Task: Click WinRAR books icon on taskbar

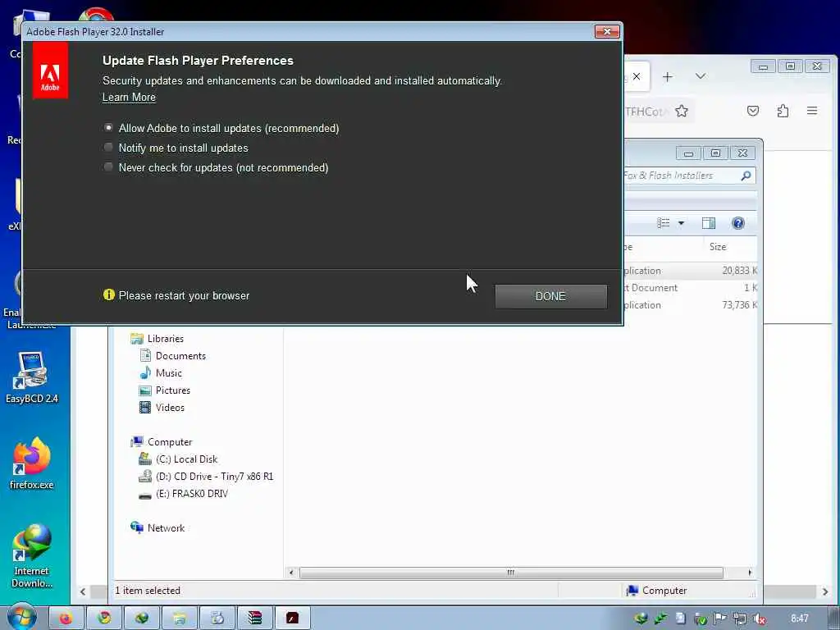Action: (254, 618)
